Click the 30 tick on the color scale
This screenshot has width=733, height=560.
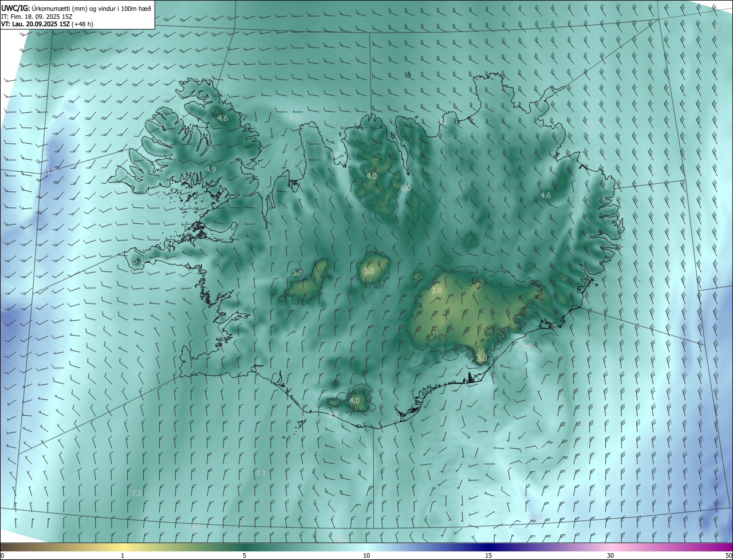click(x=610, y=555)
